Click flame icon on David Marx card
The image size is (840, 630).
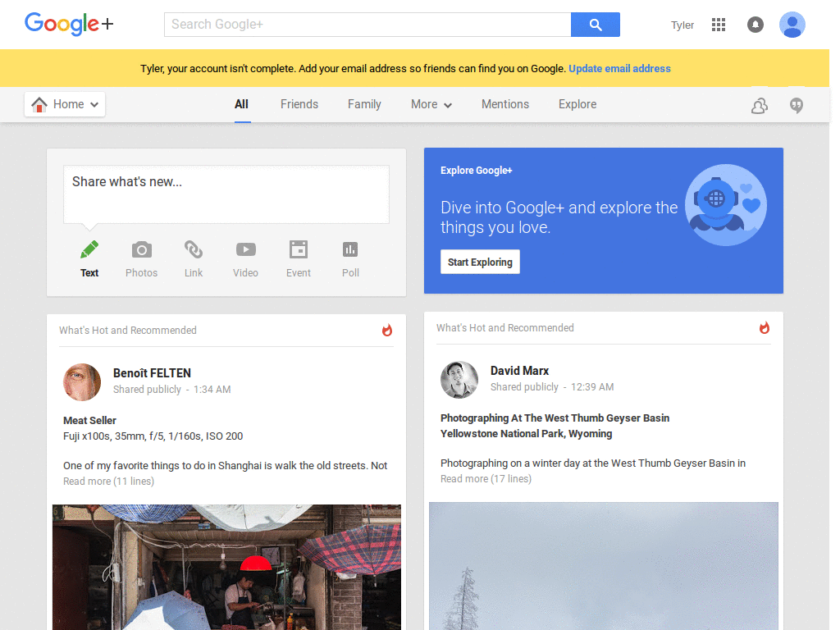point(765,327)
